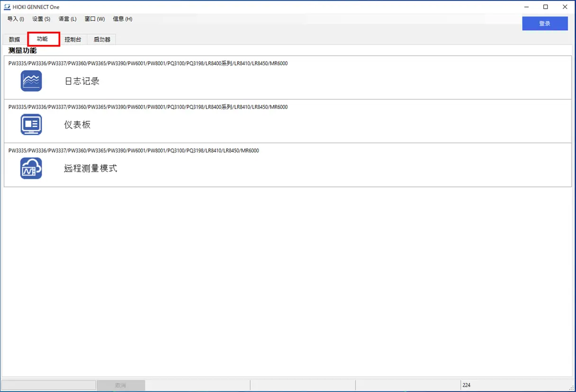Open the 导入 (I) menu
The width and height of the screenshot is (576, 392).
(x=16, y=19)
